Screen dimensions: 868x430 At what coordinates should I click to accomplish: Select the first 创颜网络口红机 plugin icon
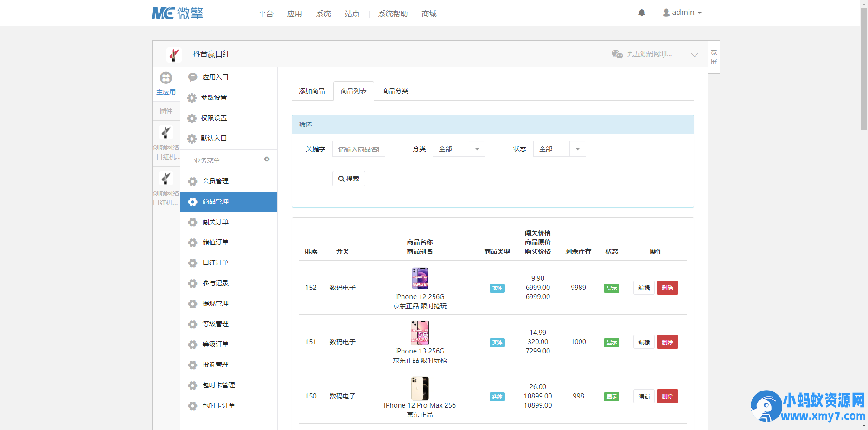coord(166,133)
